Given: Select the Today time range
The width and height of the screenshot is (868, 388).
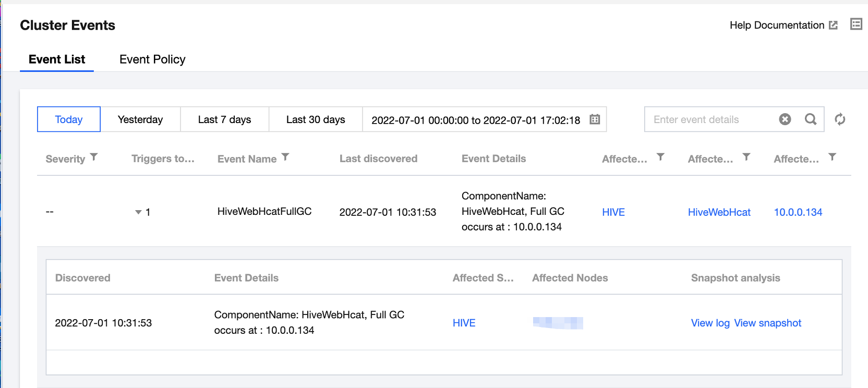Looking at the screenshot, I should coord(69,119).
